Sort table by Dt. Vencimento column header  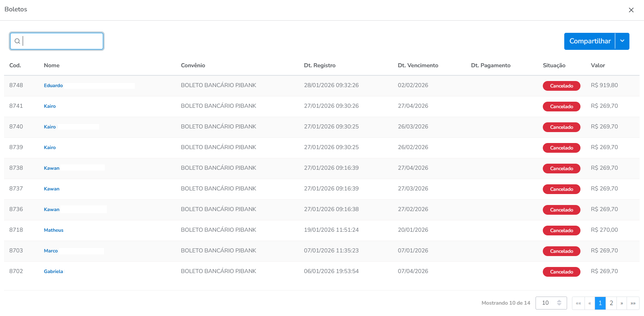418,65
